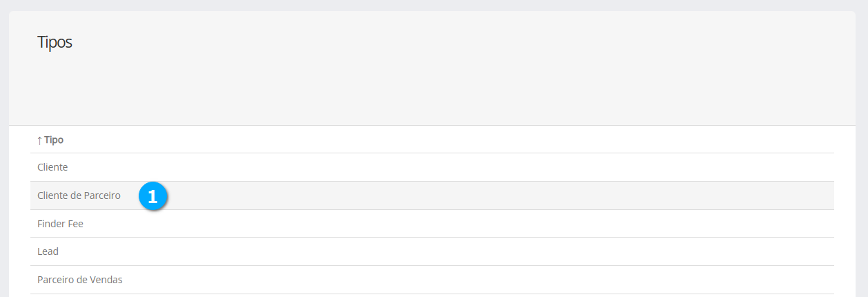868x297 pixels.
Task: Click the word Vendas in the last row
Action: [x=106, y=280]
